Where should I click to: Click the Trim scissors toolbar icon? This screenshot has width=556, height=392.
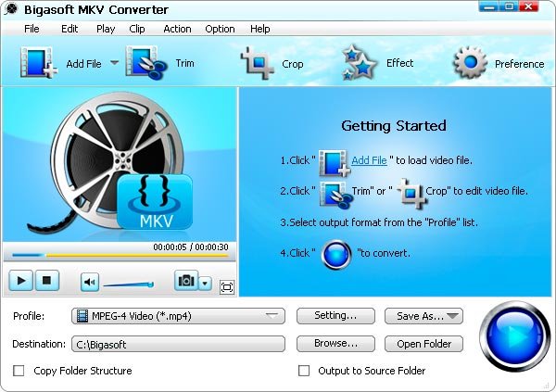coord(146,62)
